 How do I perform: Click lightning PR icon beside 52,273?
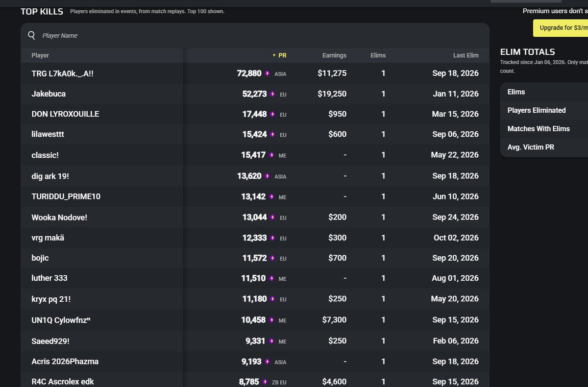coord(272,94)
